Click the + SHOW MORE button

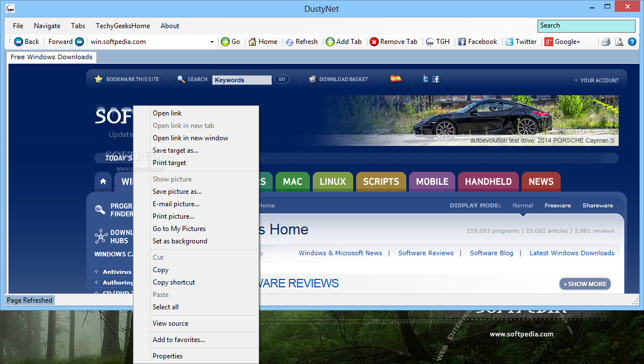click(x=585, y=284)
